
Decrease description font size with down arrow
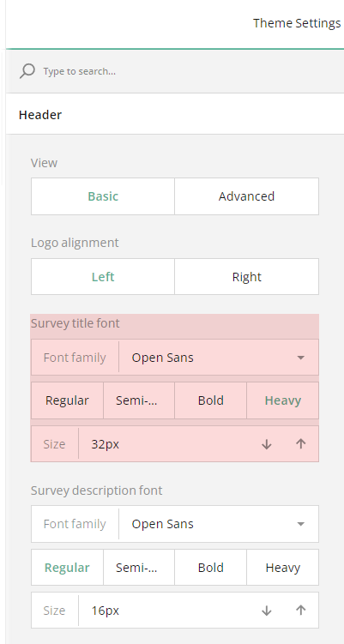point(267,611)
